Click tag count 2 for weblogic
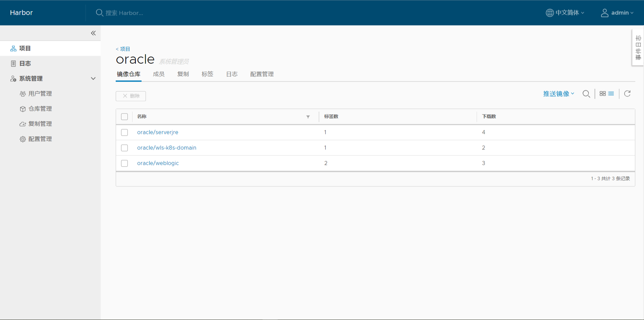Screen dimensions: 644x320 326,163
